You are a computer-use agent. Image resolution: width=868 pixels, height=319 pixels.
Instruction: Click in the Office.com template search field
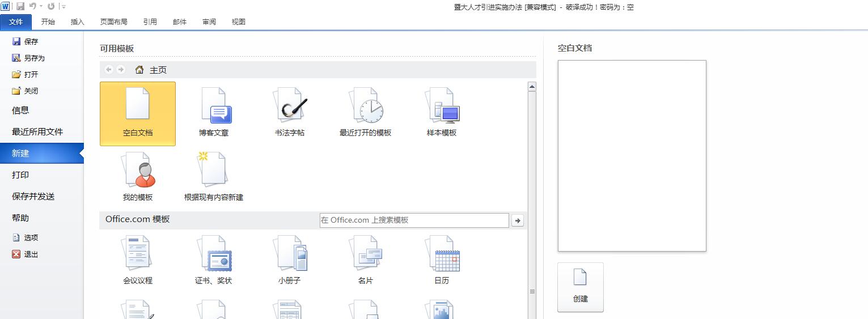pos(414,220)
